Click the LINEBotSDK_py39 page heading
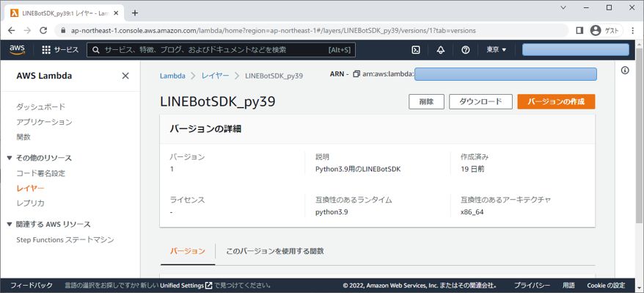This screenshot has height=293, width=644. click(x=218, y=102)
